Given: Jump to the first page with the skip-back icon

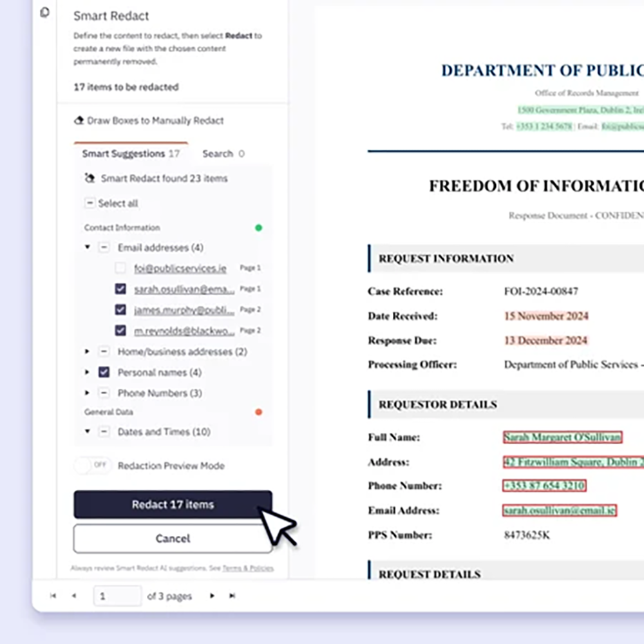Looking at the screenshot, I should coord(53,596).
